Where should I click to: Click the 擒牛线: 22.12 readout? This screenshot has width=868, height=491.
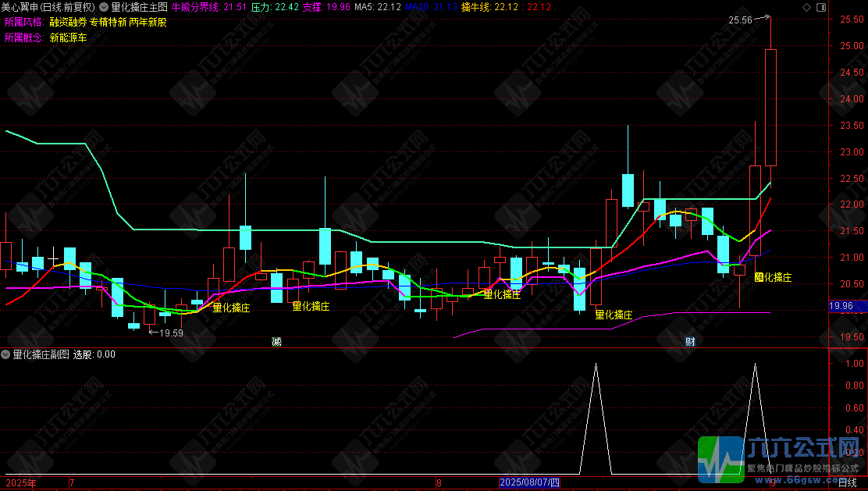(x=489, y=7)
